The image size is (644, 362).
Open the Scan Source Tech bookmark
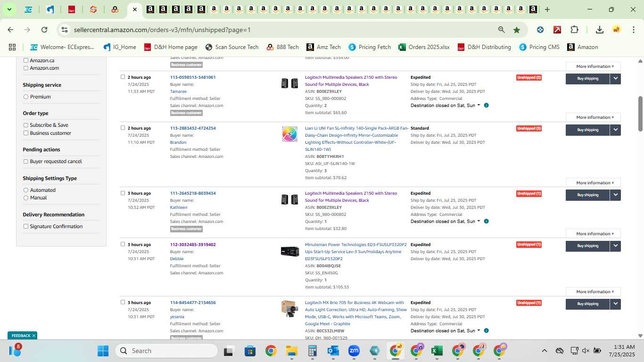pos(232,47)
